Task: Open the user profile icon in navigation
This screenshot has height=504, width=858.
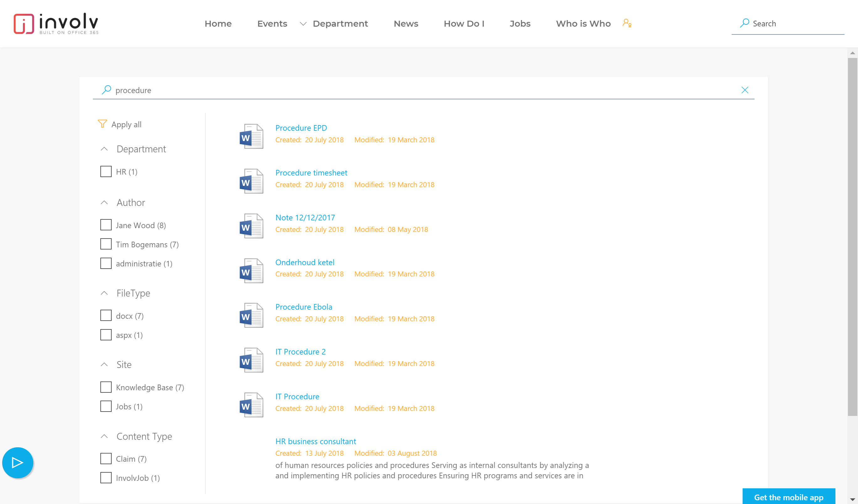Action: click(627, 23)
